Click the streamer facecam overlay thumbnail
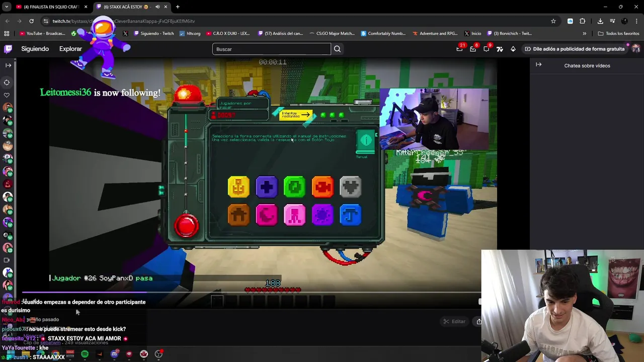This screenshot has width=644, height=362. coord(434,119)
